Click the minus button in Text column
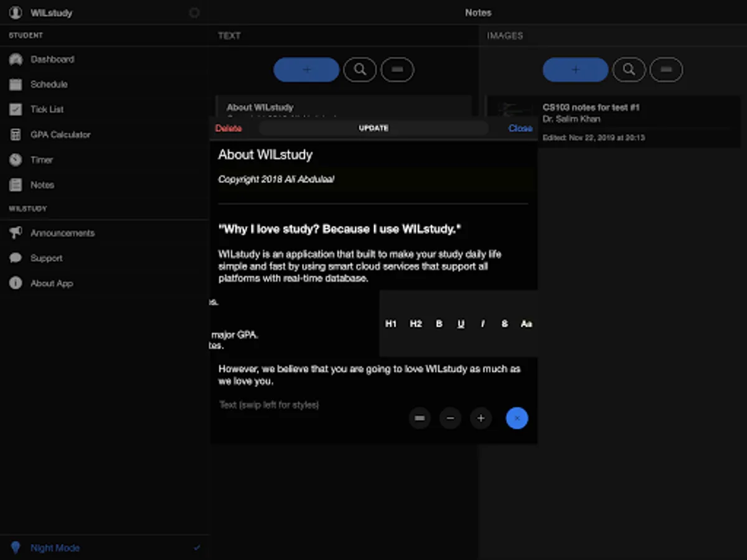Image resolution: width=747 pixels, height=560 pixels. [x=397, y=70]
